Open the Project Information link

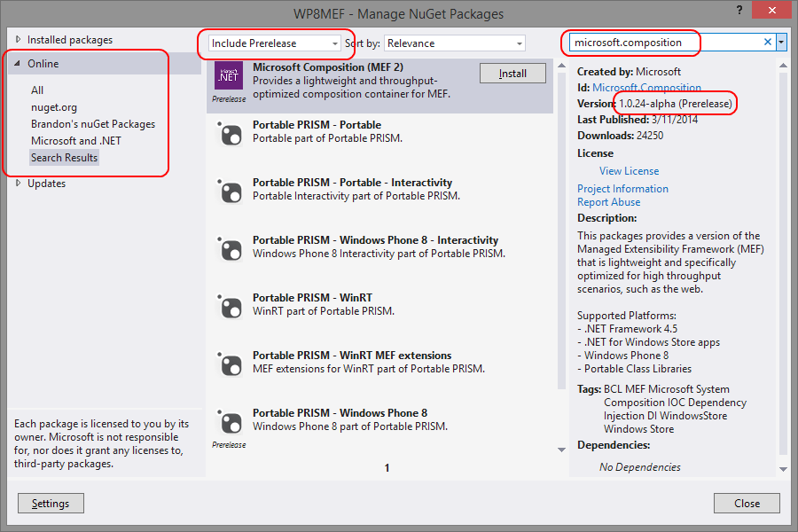(x=622, y=189)
